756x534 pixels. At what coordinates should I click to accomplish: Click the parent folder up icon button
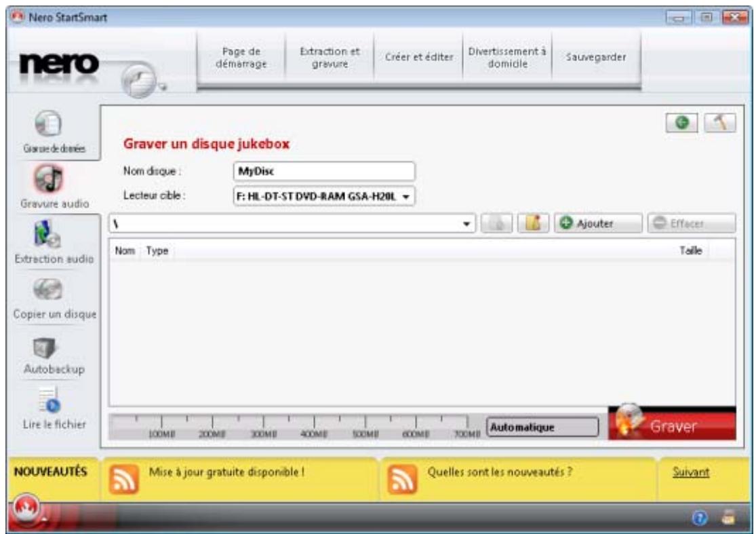point(496,223)
